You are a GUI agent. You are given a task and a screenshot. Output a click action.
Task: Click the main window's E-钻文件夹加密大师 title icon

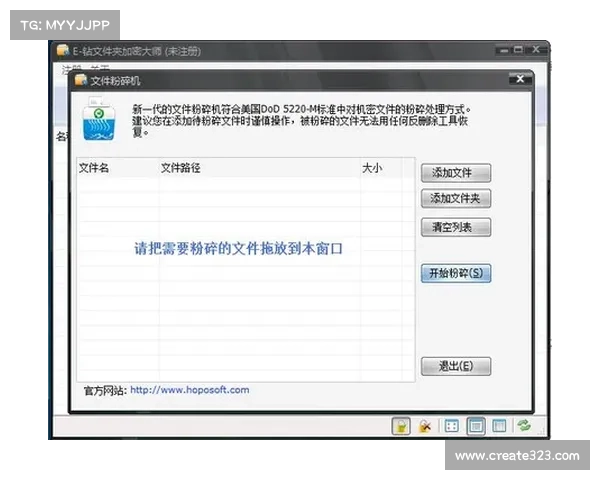click(x=63, y=50)
